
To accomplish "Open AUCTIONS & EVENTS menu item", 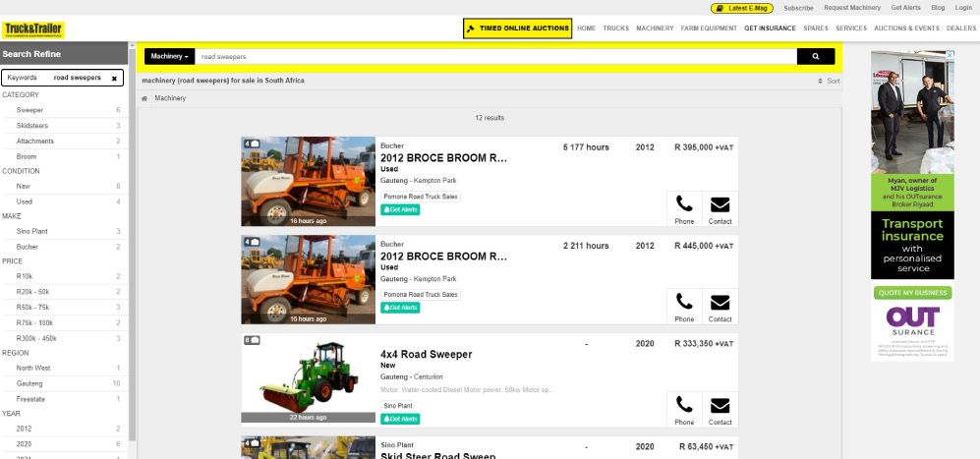I will [906, 29].
